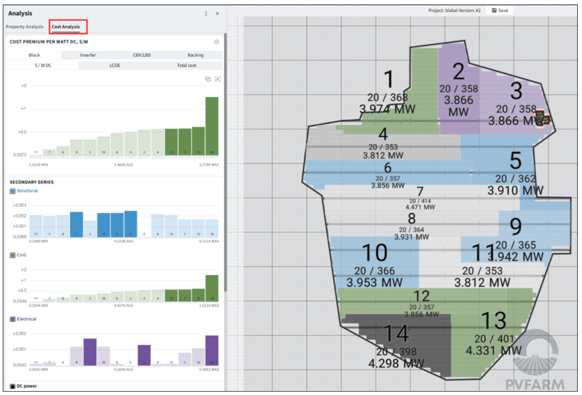Select the $/W DC metric
The image size is (582, 395).
pyautogui.click(x=43, y=65)
